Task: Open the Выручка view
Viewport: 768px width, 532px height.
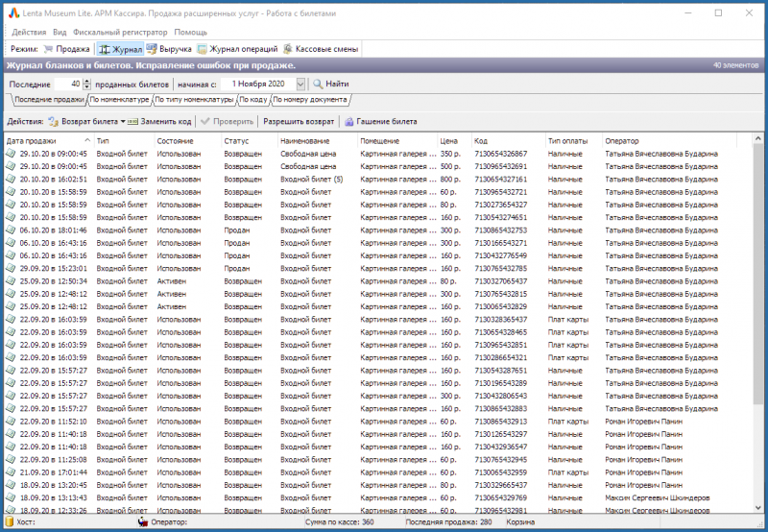Action: pyautogui.click(x=169, y=48)
